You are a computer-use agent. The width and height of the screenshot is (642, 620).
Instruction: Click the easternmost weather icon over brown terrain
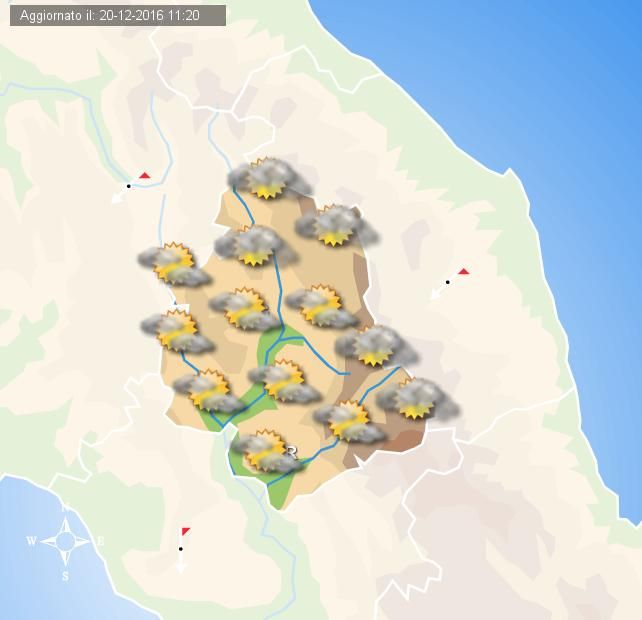(415, 399)
